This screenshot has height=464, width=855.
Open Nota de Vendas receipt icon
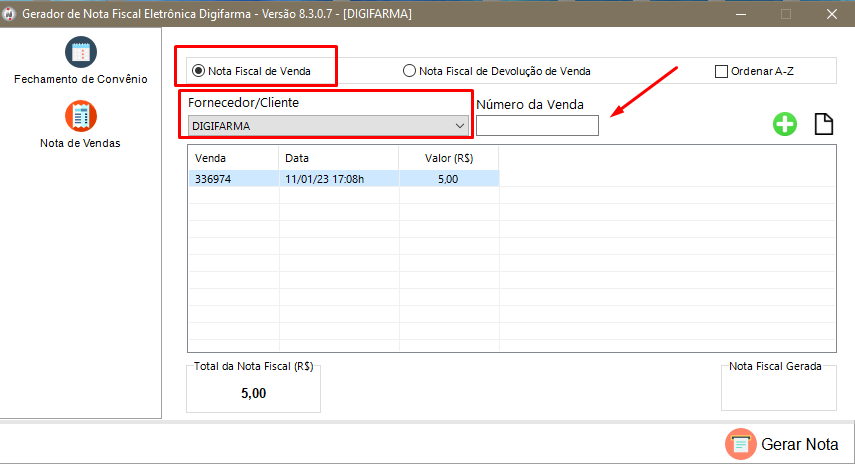[x=81, y=116]
